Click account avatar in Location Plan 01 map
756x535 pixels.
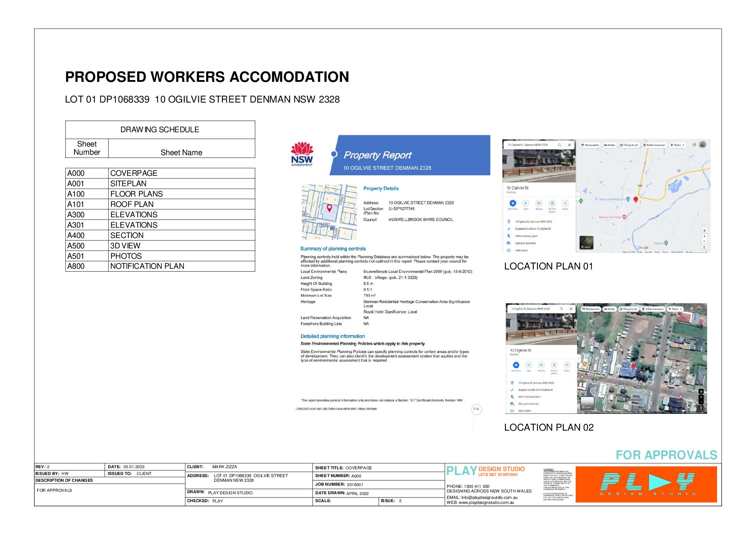coord(702,145)
